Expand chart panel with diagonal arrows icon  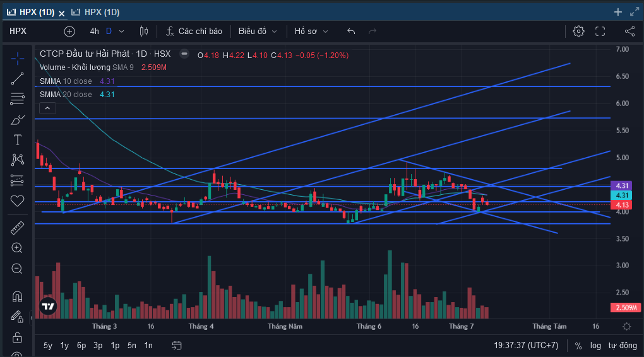coord(635,12)
